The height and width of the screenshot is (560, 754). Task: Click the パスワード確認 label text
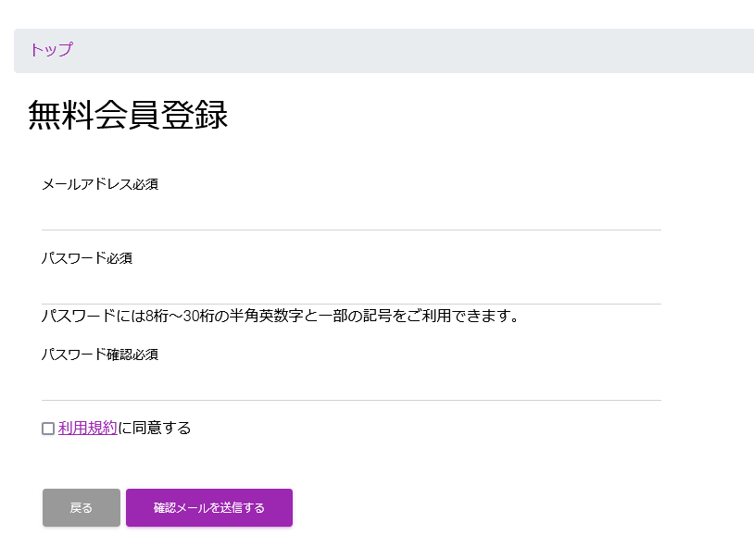[86, 355]
